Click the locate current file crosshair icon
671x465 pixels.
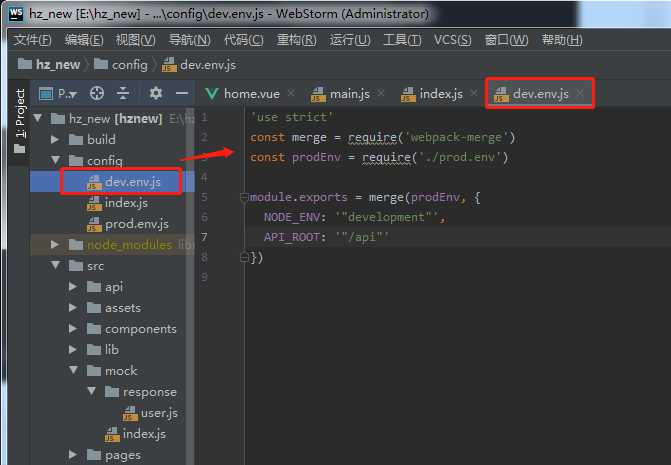click(97, 93)
